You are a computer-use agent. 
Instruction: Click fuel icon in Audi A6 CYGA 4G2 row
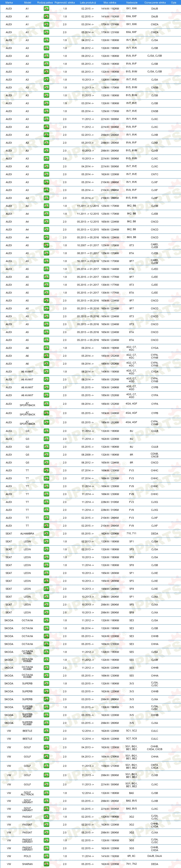46,348
